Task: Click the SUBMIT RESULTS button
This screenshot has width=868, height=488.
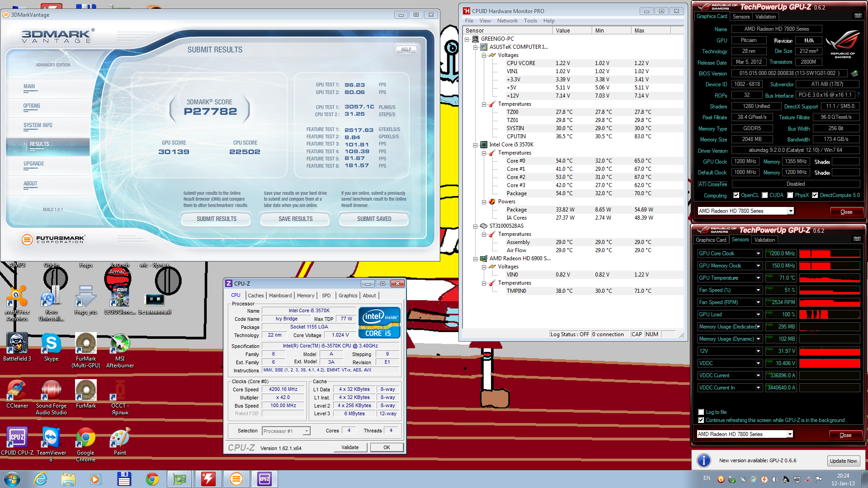Action: point(217,219)
